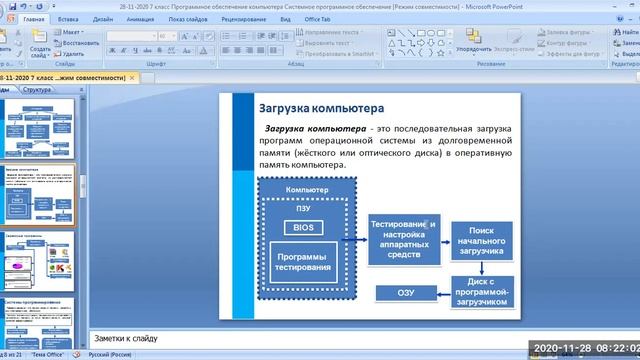Click the new empty document tab button
Image resolution: width=640 pixels, height=360 pixels.
point(148,78)
